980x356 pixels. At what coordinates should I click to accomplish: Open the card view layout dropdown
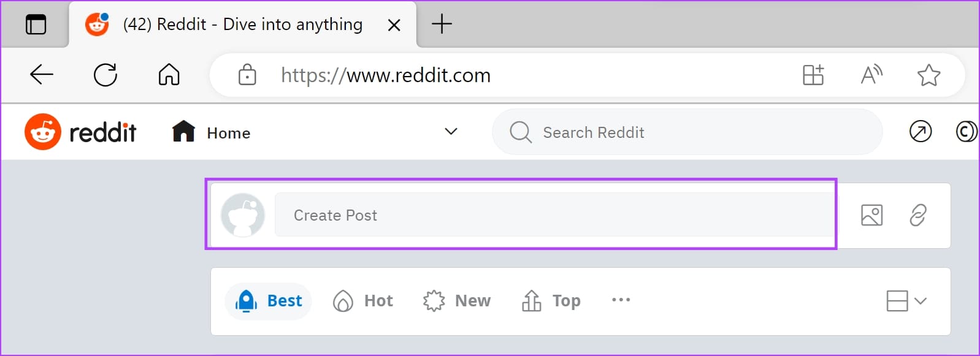[906, 301]
